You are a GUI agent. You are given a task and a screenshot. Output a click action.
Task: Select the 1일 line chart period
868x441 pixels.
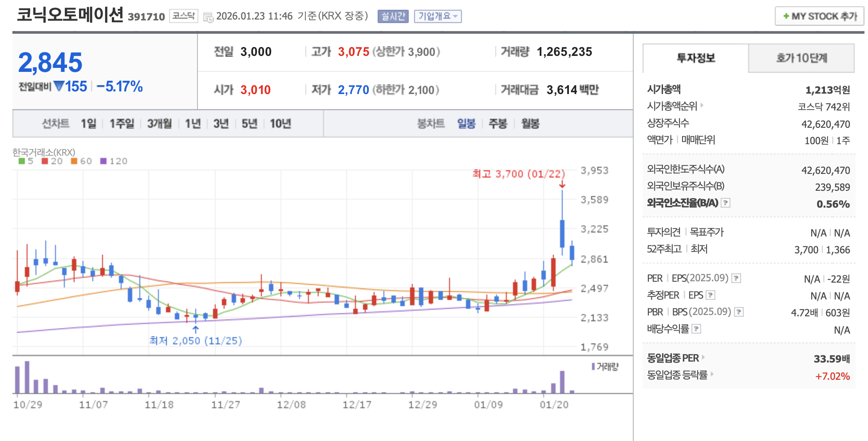tap(88, 124)
